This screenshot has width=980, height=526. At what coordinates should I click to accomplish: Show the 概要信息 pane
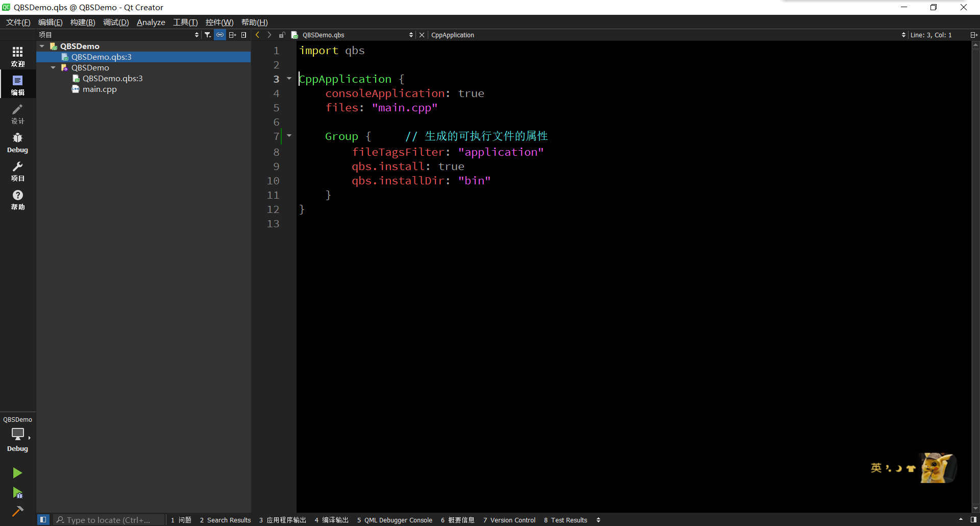point(458,520)
